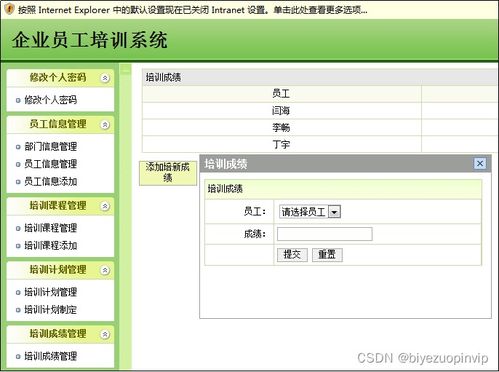This screenshot has width=499, height=372.
Task: Click the Internet Explorer security shield icon
Action: [x=9, y=9]
